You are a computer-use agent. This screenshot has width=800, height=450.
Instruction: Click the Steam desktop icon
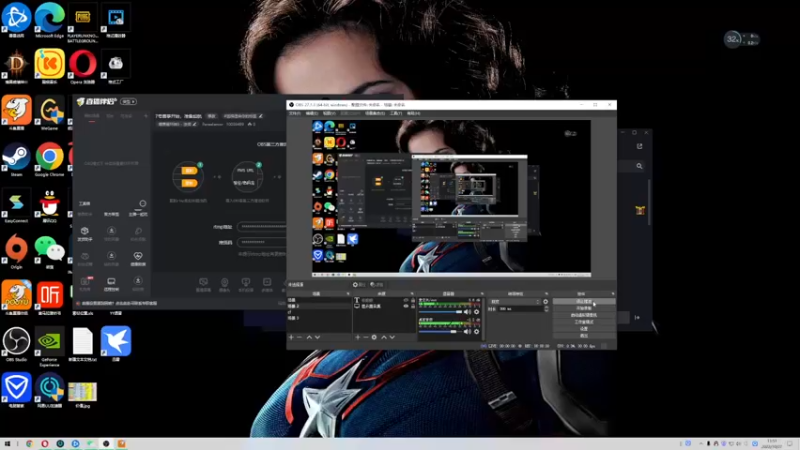(16, 159)
